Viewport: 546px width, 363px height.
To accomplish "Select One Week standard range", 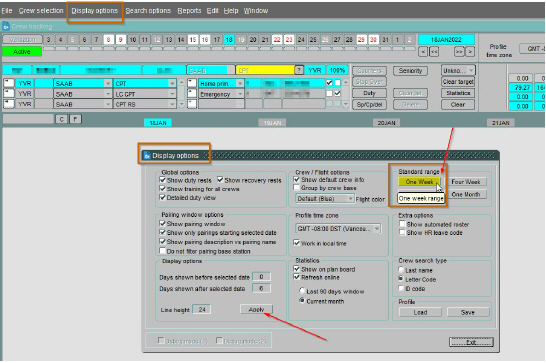I will coord(419,182).
